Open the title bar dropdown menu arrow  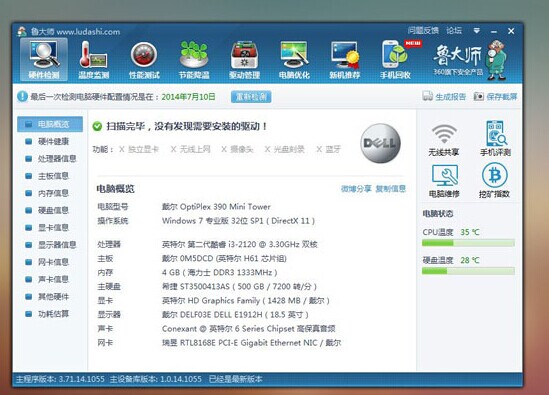pos(476,31)
